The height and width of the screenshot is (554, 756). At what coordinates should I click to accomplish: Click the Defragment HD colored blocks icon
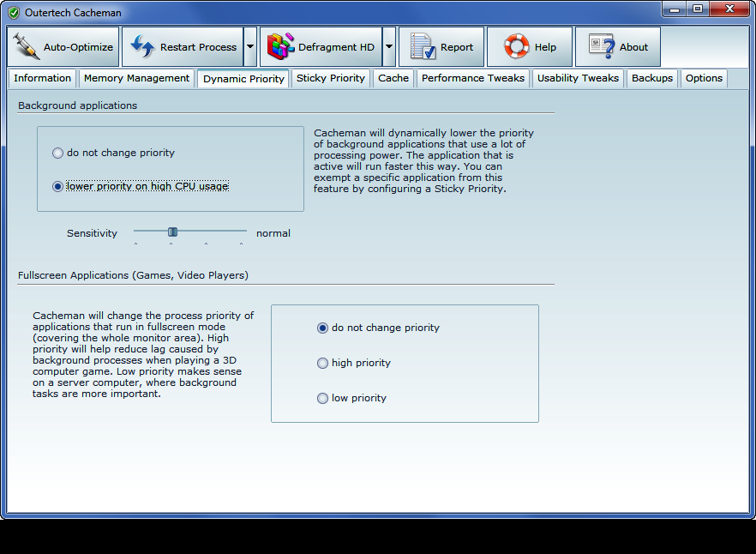[x=280, y=47]
